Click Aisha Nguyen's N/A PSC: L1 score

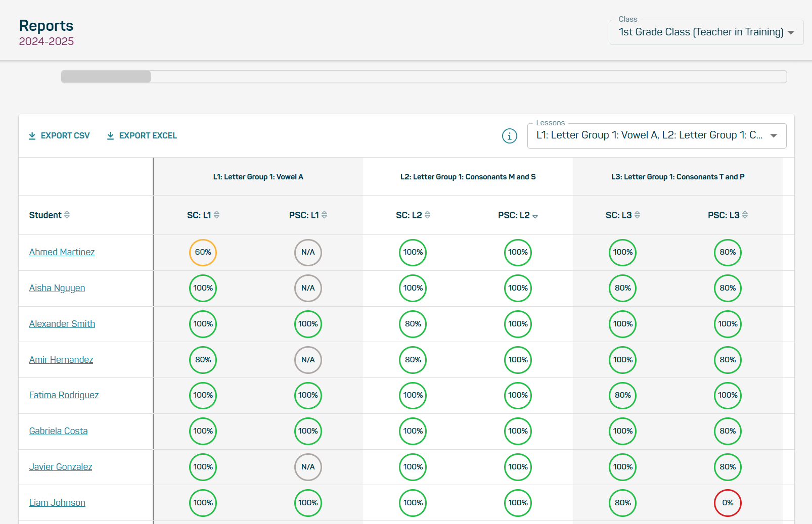[x=308, y=288]
